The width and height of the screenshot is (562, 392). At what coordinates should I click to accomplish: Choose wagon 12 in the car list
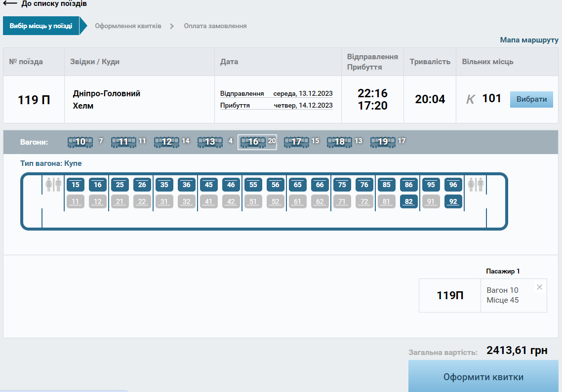point(166,142)
